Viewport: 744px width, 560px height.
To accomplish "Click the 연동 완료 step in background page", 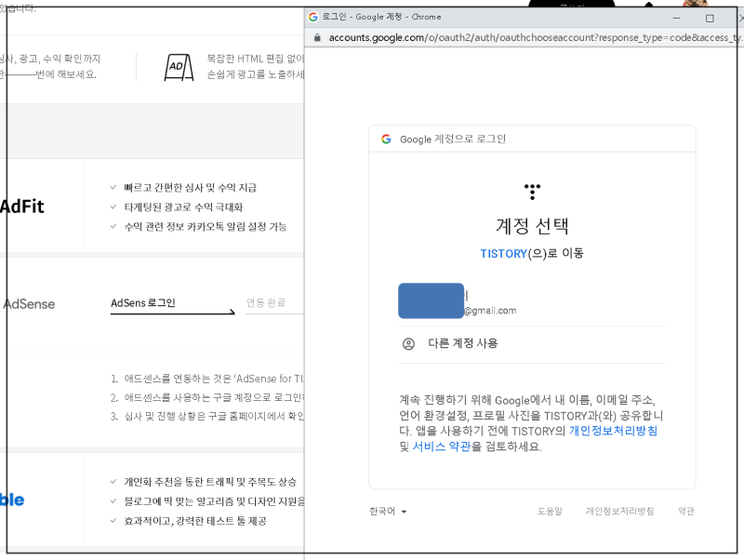I will click(x=266, y=302).
